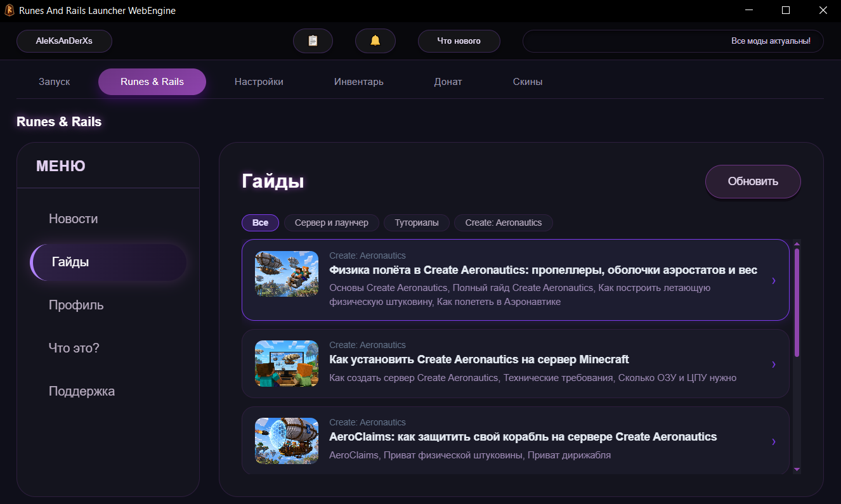The image size is (841, 504).
Task: Expand the server install guide chevron
Action: tap(774, 364)
